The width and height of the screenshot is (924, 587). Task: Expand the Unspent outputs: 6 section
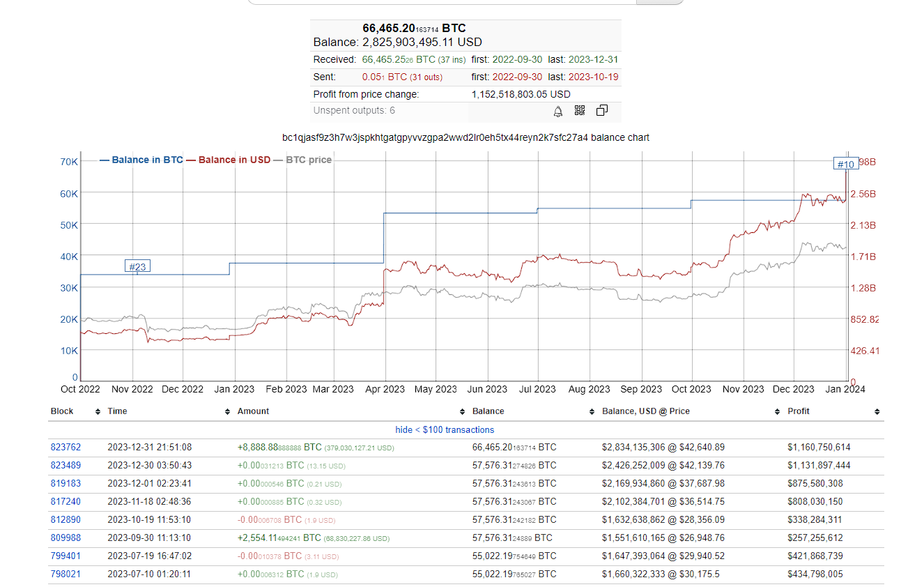(354, 111)
